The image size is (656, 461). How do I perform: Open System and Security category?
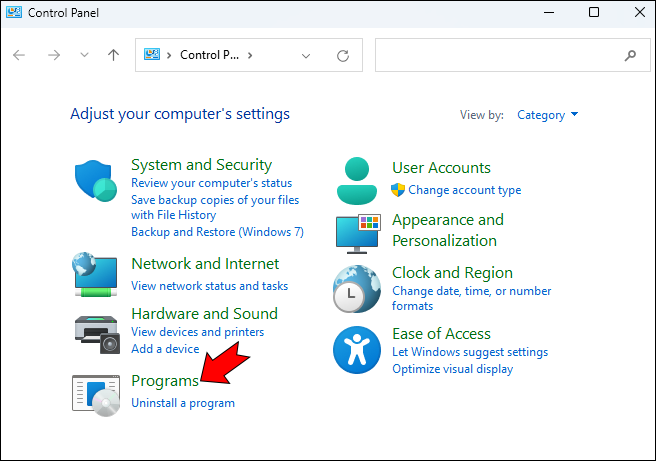(x=202, y=165)
